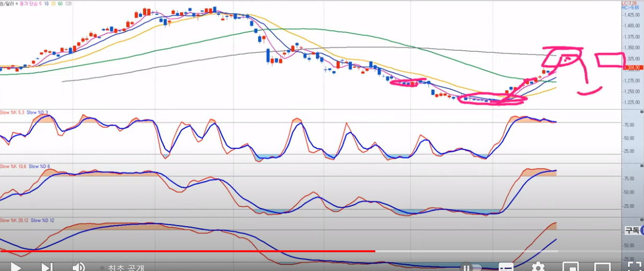Image resolution: width=644 pixels, height=271 pixels.
Task: Click the 1,375.00 price axis value
Action: point(632,37)
